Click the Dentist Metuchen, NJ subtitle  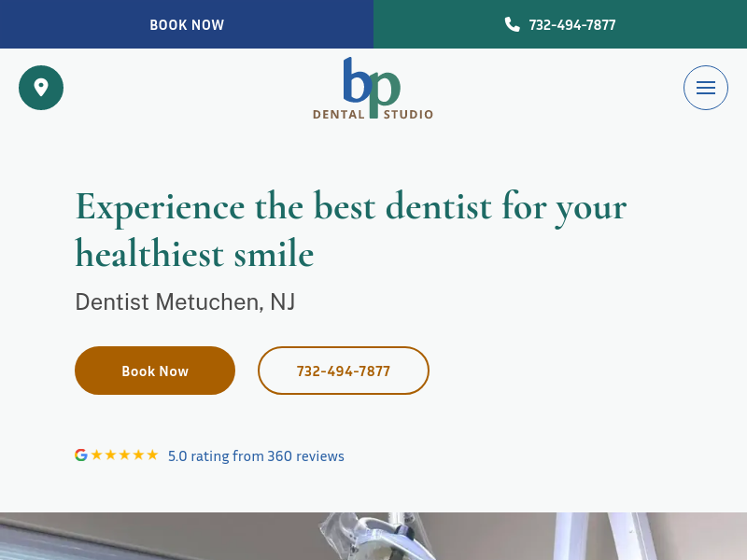[x=185, y=301]
